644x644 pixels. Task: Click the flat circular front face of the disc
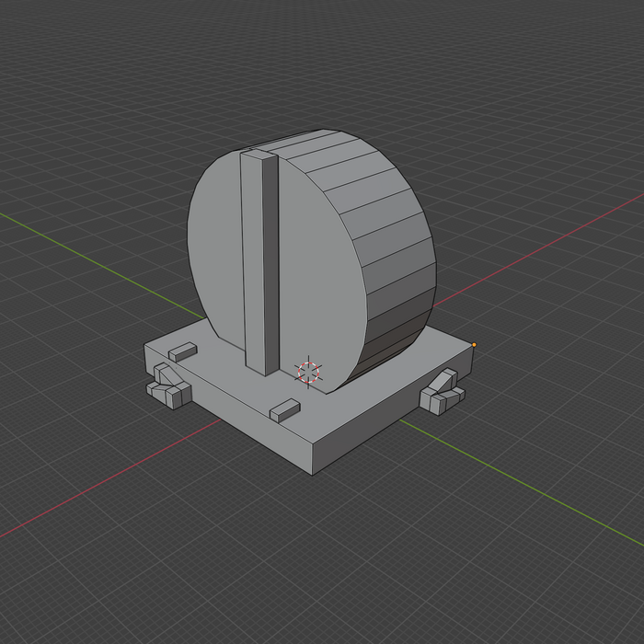click(x=316, y=271)
